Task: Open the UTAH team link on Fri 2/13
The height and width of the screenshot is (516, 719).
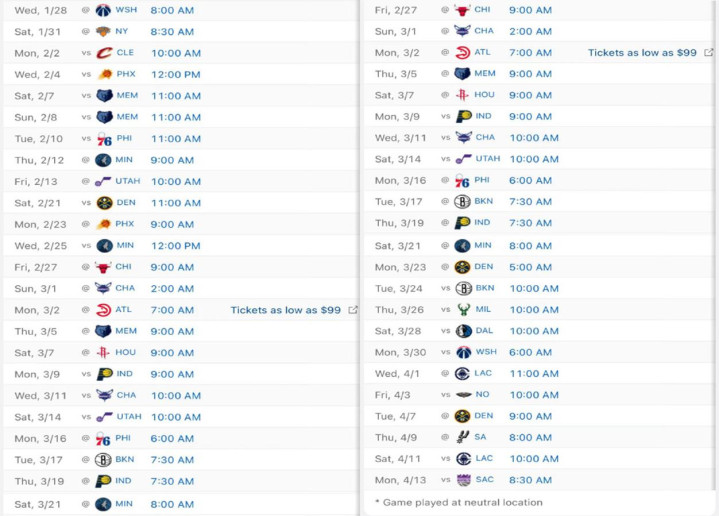Action: 127,181
